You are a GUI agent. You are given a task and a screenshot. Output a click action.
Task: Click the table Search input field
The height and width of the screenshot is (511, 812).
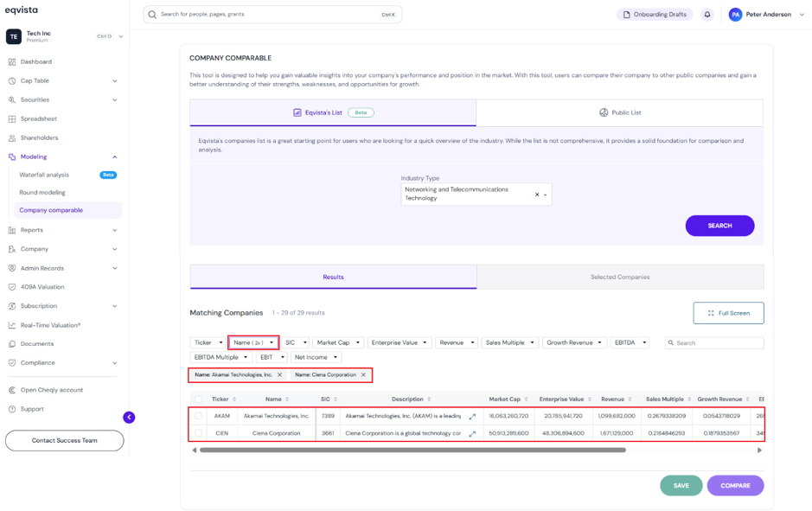(x=714, y=342)
